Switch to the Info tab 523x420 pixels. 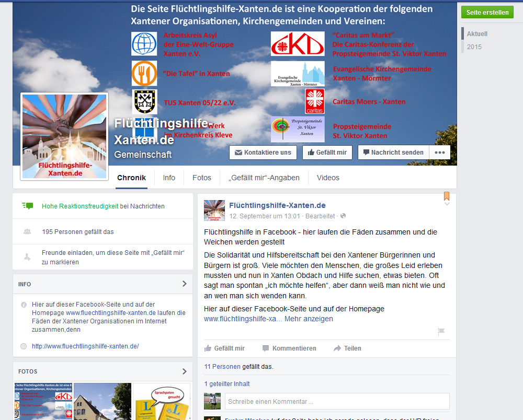[169, 178]
